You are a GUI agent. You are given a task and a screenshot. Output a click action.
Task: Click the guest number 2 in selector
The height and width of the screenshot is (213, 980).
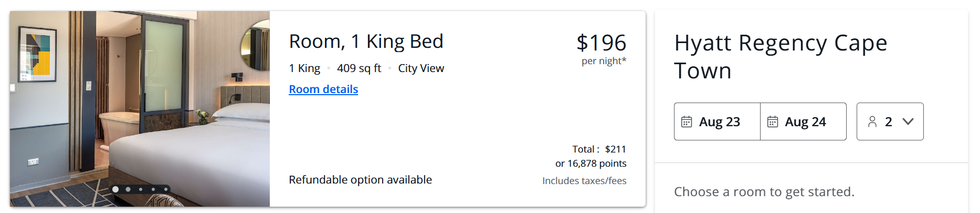coord(888,122)
